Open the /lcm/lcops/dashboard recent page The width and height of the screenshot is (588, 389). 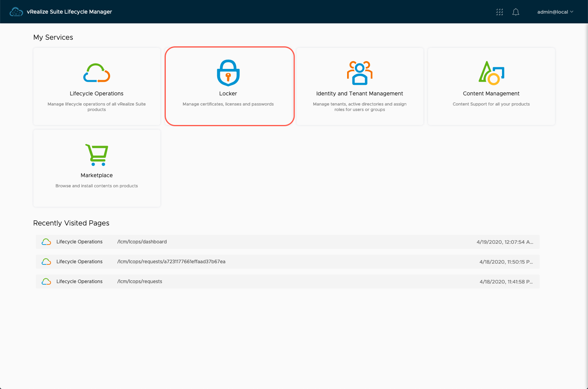(142, 242)
